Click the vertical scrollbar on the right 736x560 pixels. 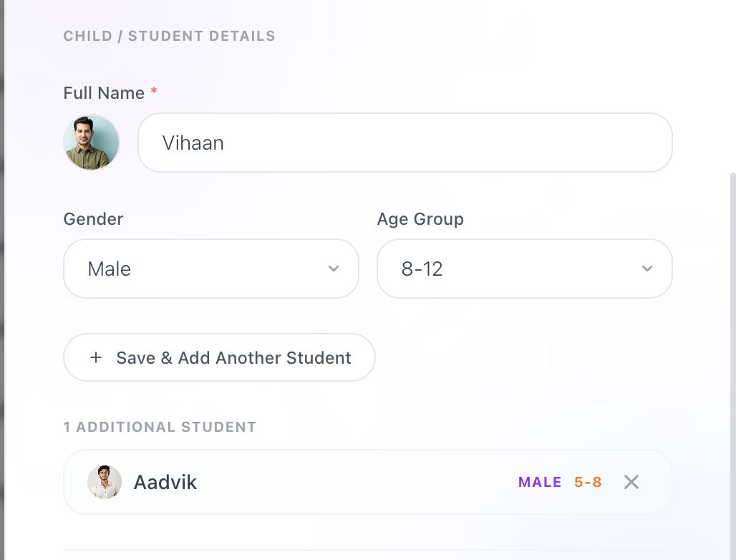click(732, 366)
